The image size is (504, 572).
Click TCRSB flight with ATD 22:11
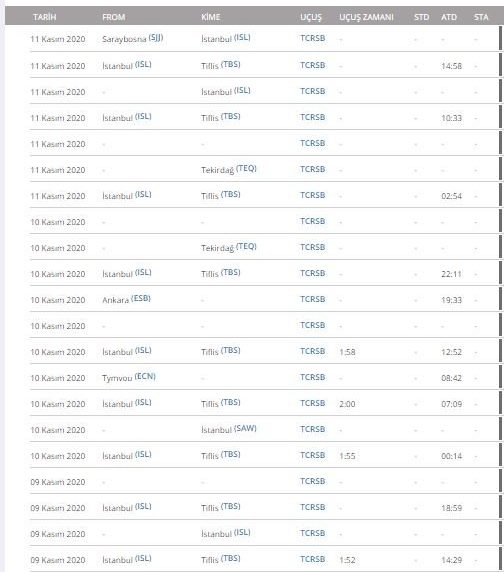[313, 273]
